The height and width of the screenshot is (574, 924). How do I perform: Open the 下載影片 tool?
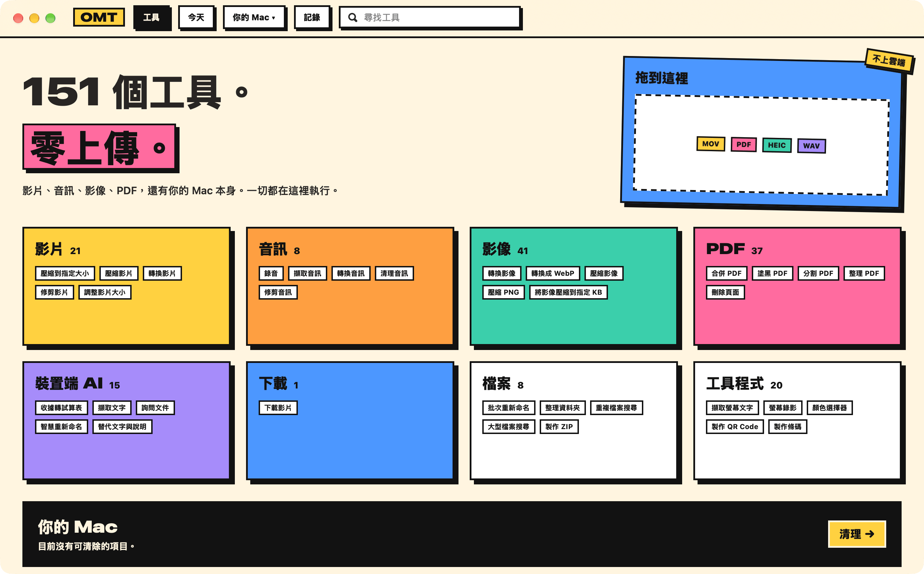point(278,408)
